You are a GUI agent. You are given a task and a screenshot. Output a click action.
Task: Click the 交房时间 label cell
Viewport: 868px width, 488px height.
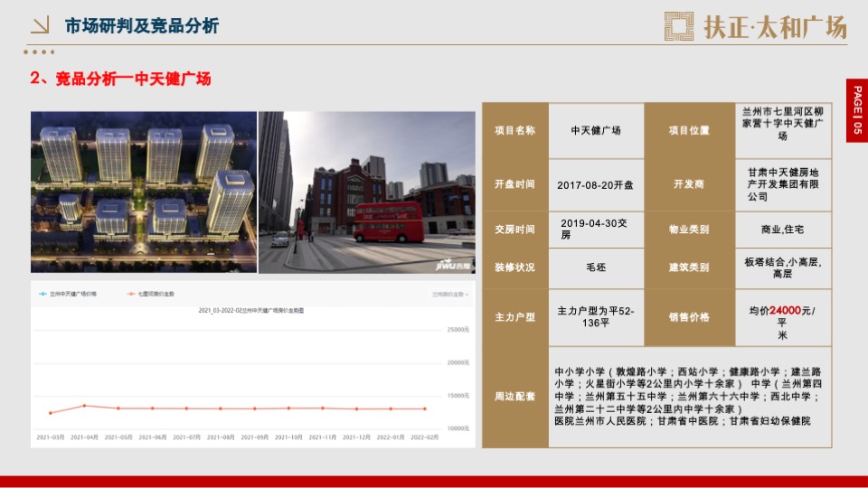tap(515, 229)
